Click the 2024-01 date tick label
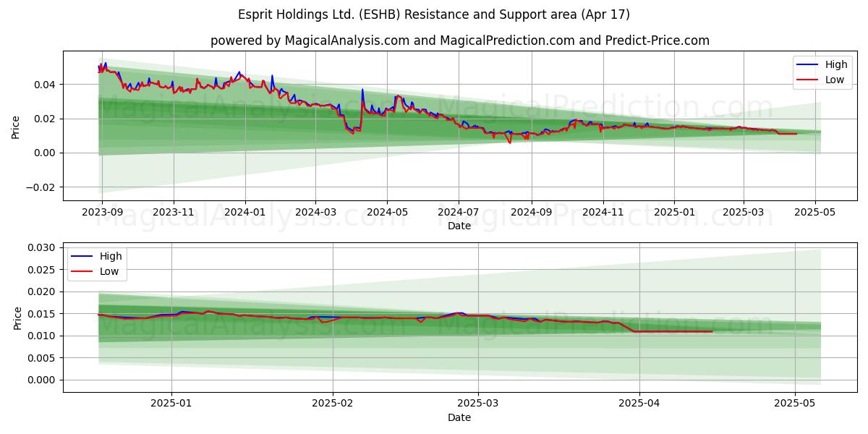The height and width of the screenshot is (434, 868). pos(245,212)
